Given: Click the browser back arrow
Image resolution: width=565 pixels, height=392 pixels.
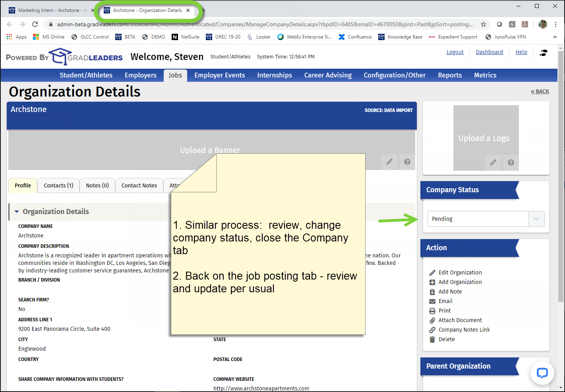Looking at the screenshot, I should coord(10,24).
